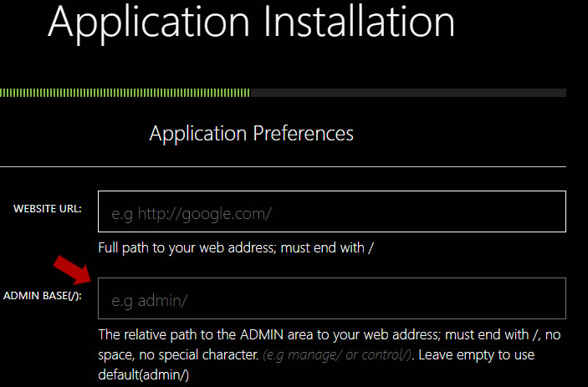
Task: Click the red arrow pointing at Admin Base
Action: tap(73, 270)
